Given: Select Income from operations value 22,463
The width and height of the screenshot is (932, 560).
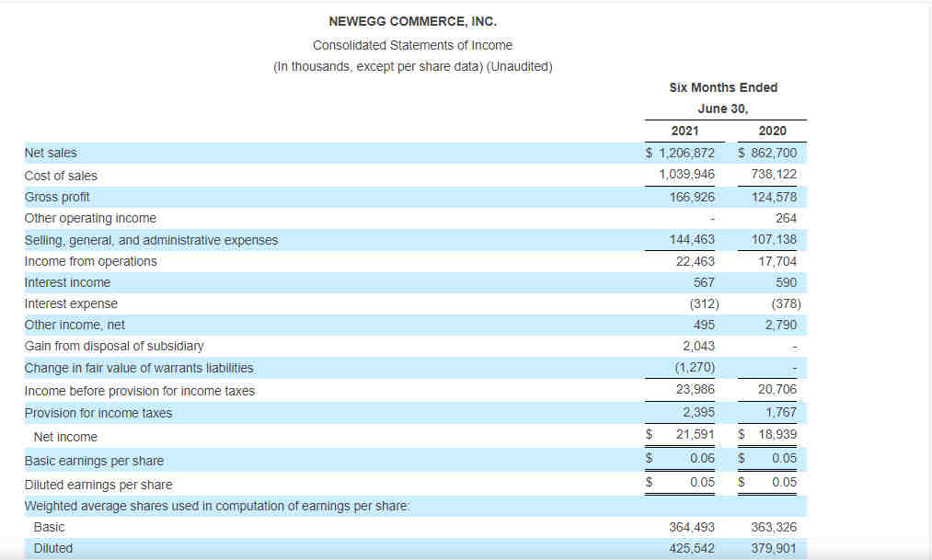Looking at the screenshot, I should coord(696,261).
